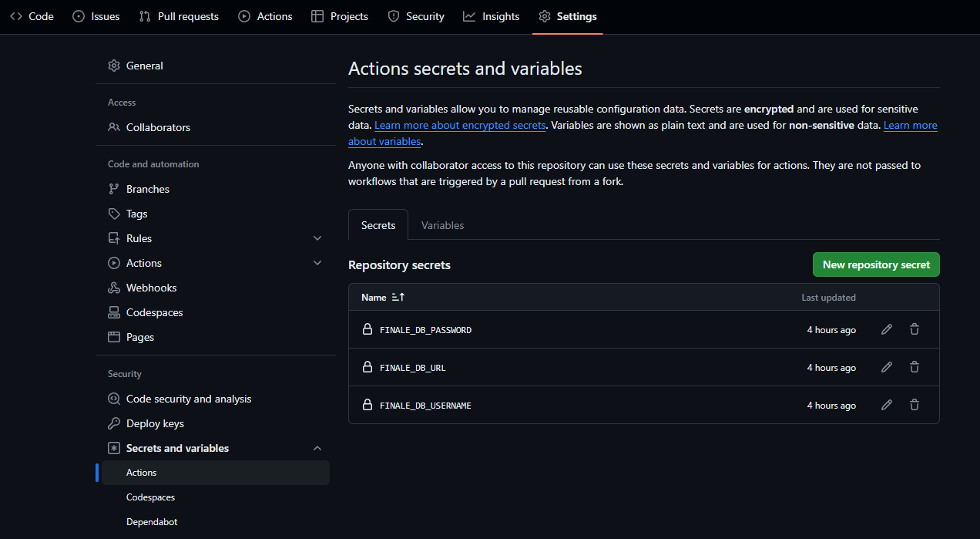Select the Secrets tab
This screenshot has width=980, height=539.
(x=378, y=225)
